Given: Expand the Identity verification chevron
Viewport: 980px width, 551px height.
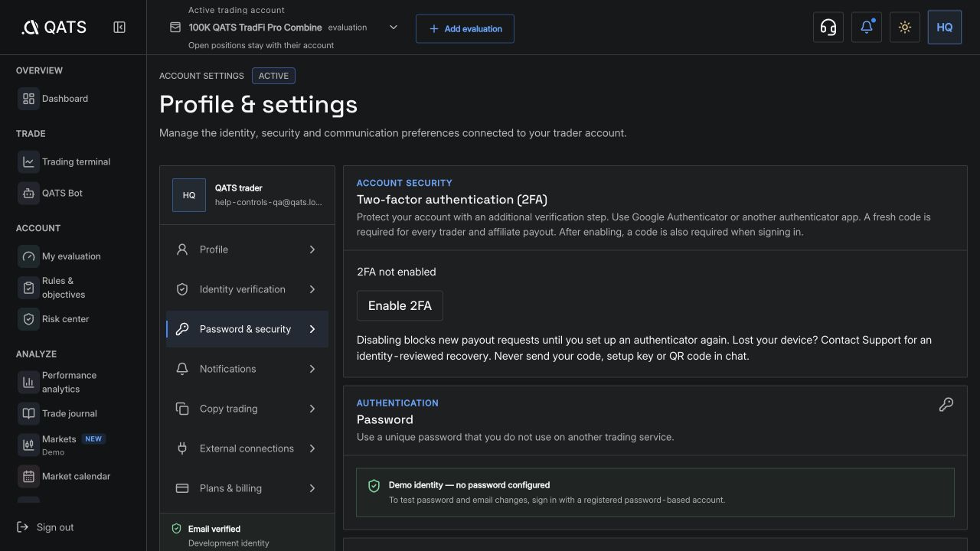Looking at the screenshot, I should click(312, 289).
